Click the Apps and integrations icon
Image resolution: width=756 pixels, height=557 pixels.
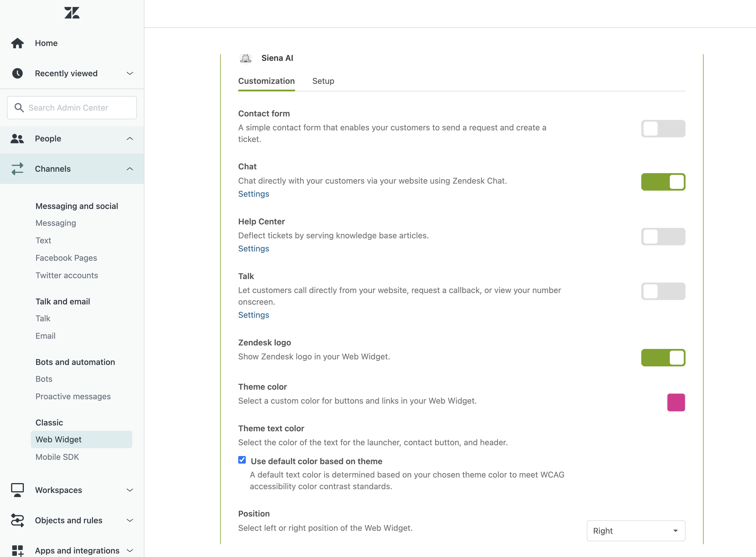(x=17, y=551)
